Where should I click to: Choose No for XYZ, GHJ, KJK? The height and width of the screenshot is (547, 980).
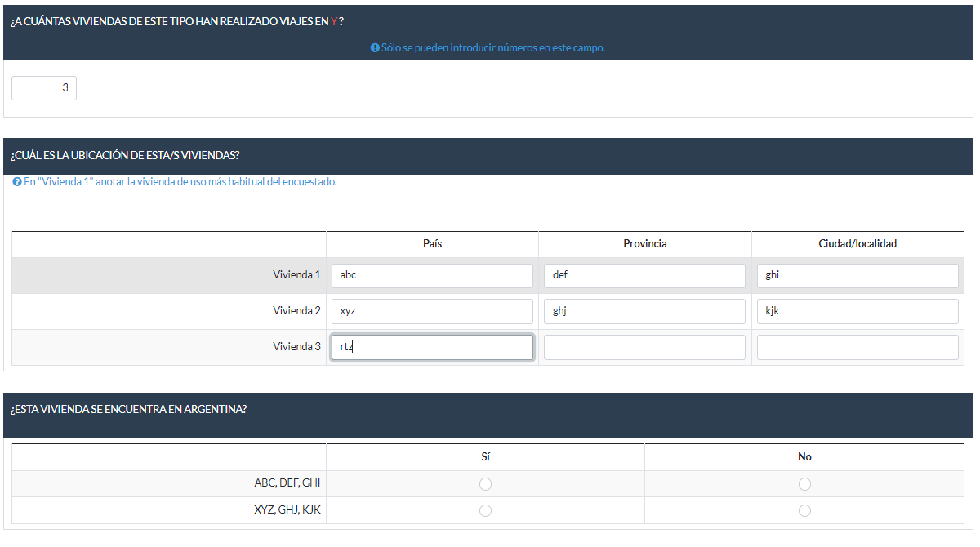tap(804, 510)
